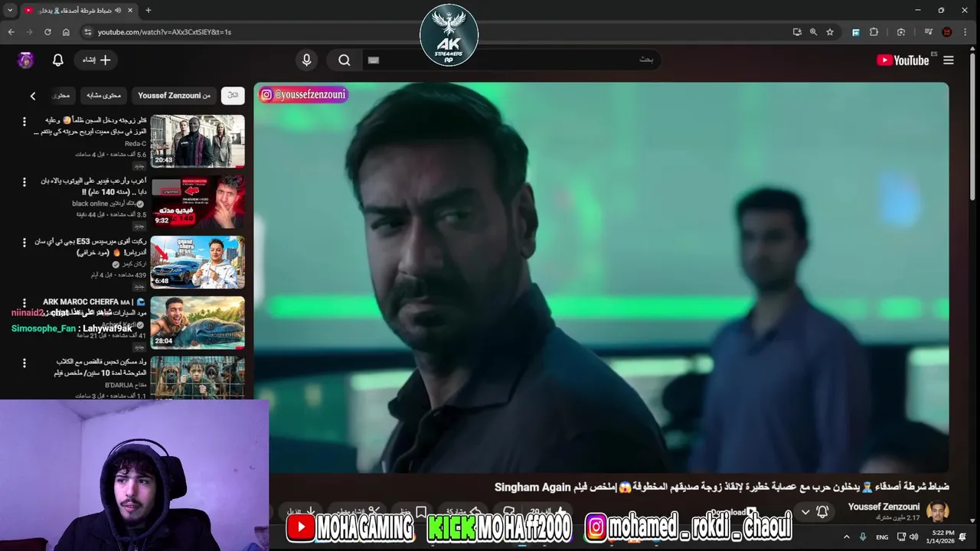This screenshot has width=980, height=551.
Task: Select the الكل filter chip
Action: point(233,96)
